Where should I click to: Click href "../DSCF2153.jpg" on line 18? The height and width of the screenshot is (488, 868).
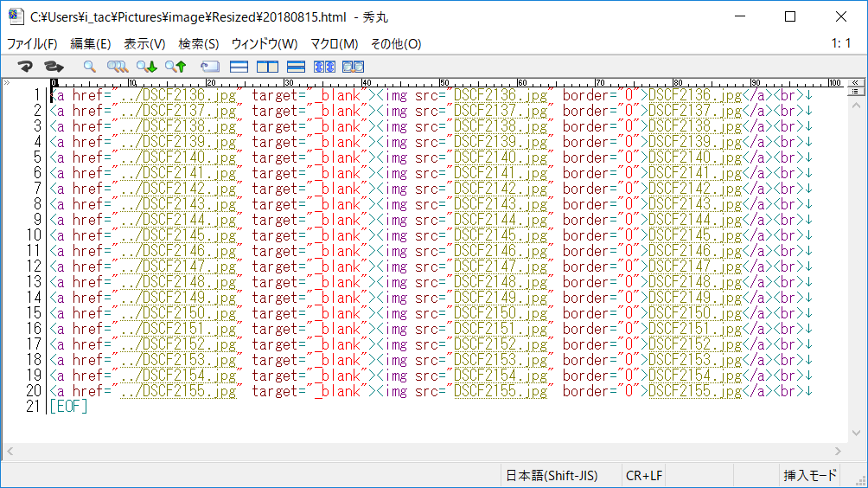[177, 360]
